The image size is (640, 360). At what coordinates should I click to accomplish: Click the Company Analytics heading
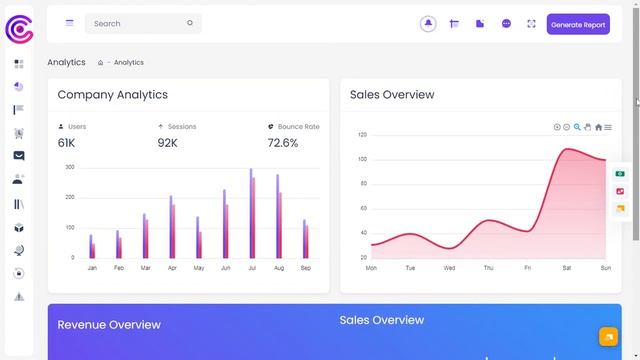point(113,95)
